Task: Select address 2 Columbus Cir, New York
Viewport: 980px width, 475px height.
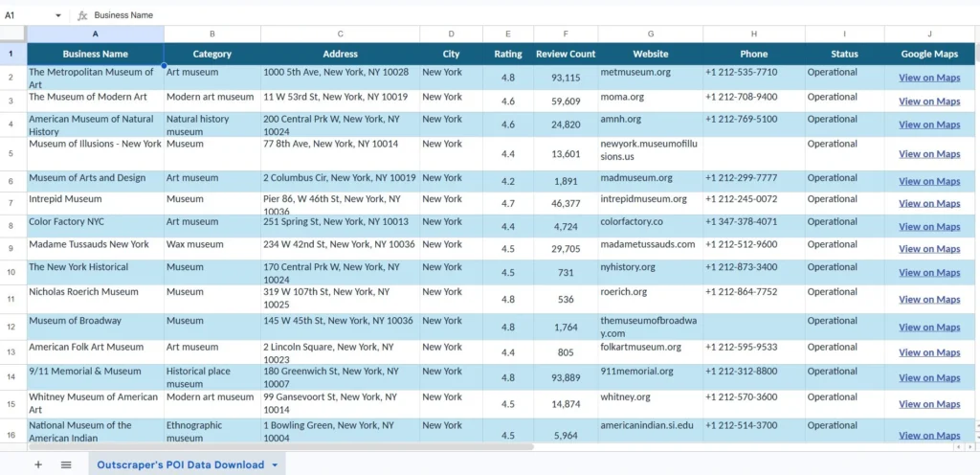Action: 340,181
